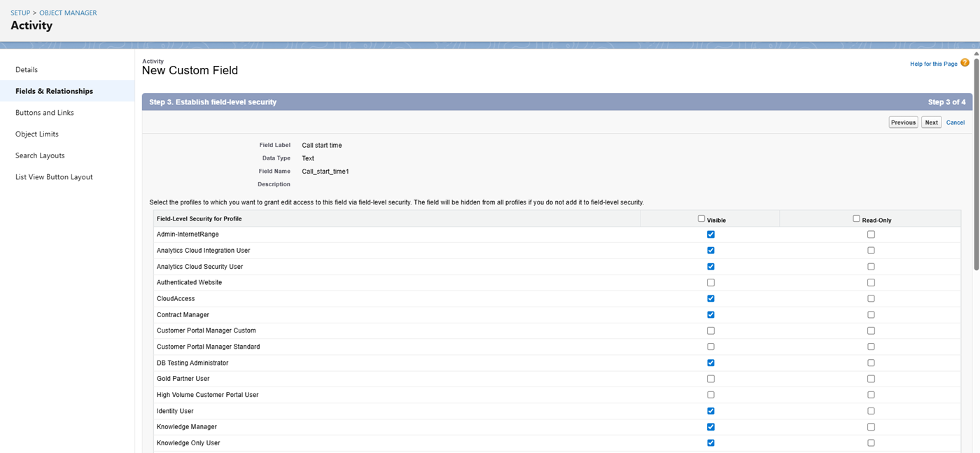Uncheck Visible for Identity User
This screenshot has width=980, height=453.
coord(710,411)
